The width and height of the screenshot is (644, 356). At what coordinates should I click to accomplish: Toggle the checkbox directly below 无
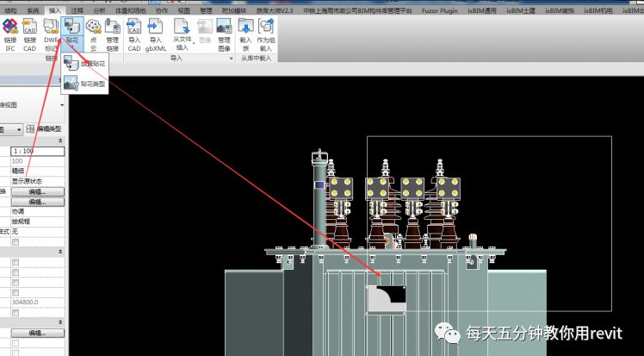click(x=15, y=241)
